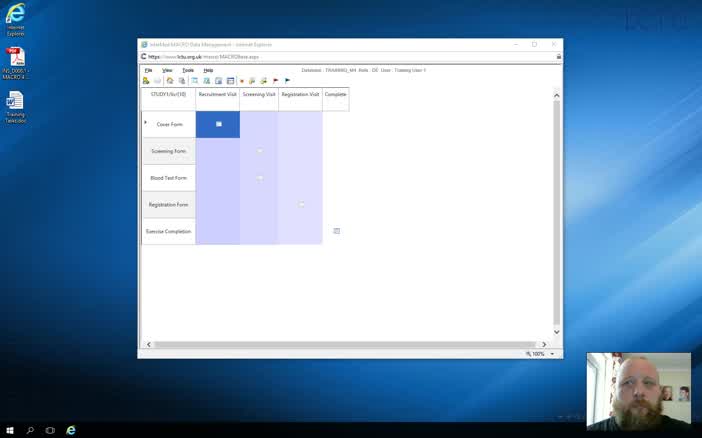Select the Recruitment Visit column header

(x=218, y=99)
